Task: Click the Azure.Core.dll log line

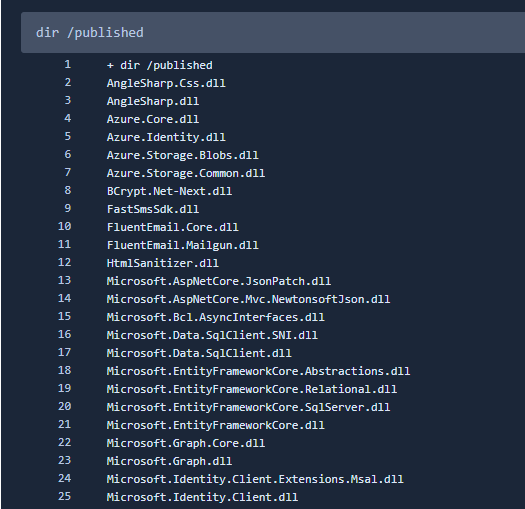Action: tap(153, 119)
